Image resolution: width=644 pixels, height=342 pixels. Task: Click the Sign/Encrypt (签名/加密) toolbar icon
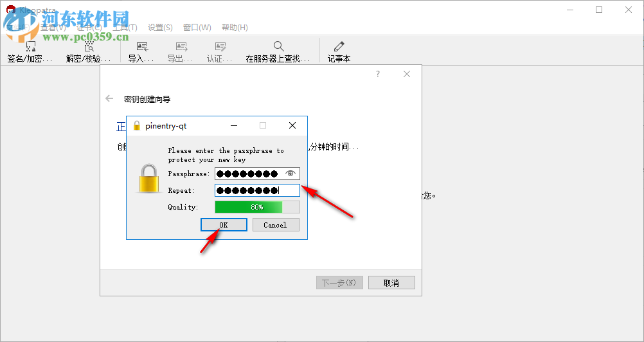[30, 46]
